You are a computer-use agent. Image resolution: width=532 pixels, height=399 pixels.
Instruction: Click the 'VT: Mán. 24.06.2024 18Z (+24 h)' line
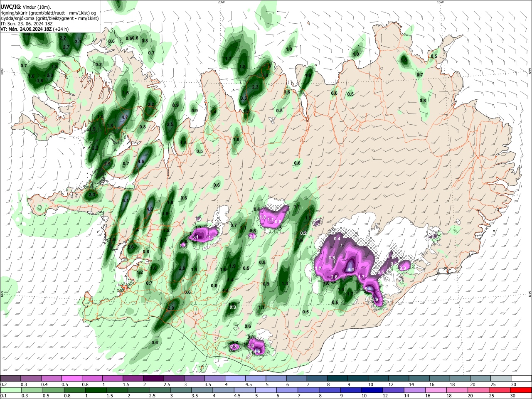(34, 29)
